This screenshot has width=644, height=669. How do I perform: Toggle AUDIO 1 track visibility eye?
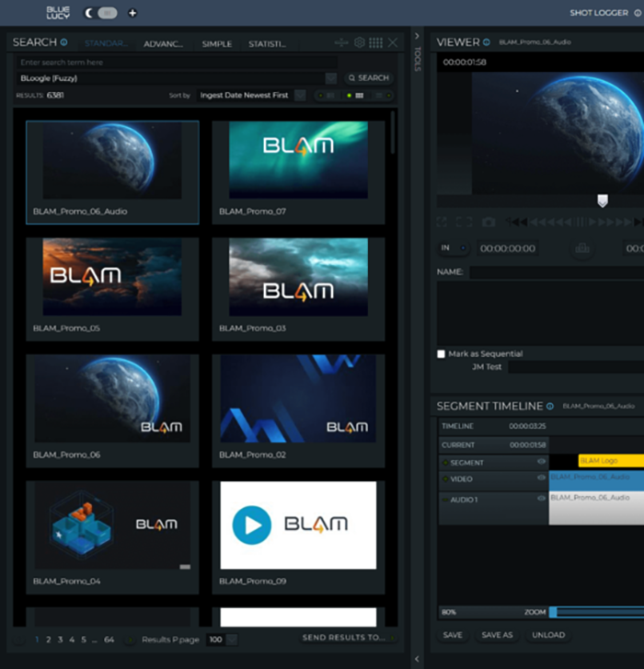coord(541,499)
